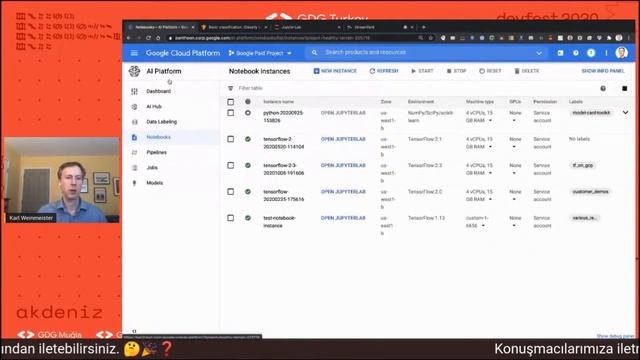The height and width of the screenshot is (360, 640).
Task: Open Jobs in the sidebar
Action: (152, 168)
